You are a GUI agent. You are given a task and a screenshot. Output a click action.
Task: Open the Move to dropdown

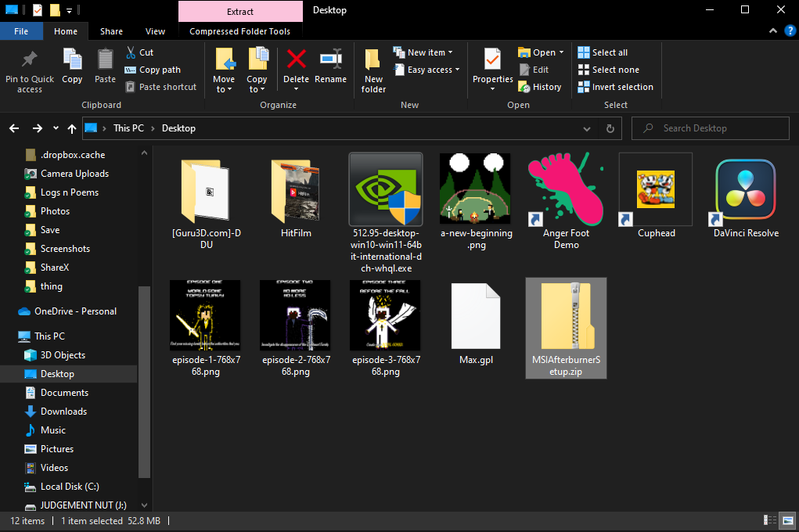(x=224, y=89)
